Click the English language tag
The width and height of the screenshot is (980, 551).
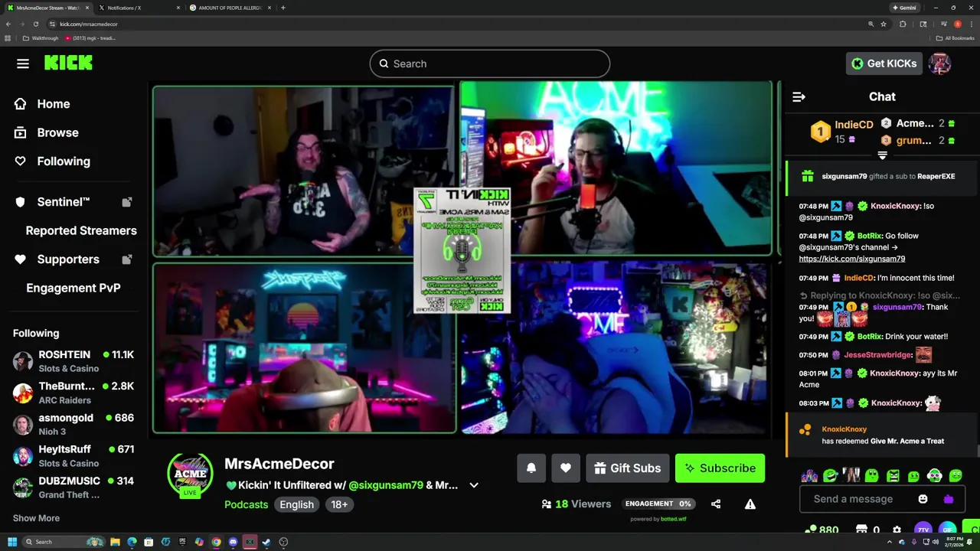click(296, 504)
